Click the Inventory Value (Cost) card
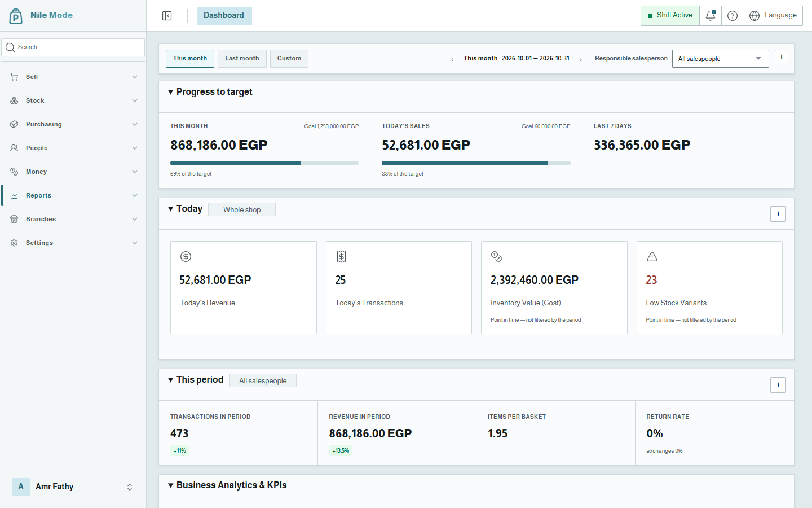 click(x=554, y=288)
